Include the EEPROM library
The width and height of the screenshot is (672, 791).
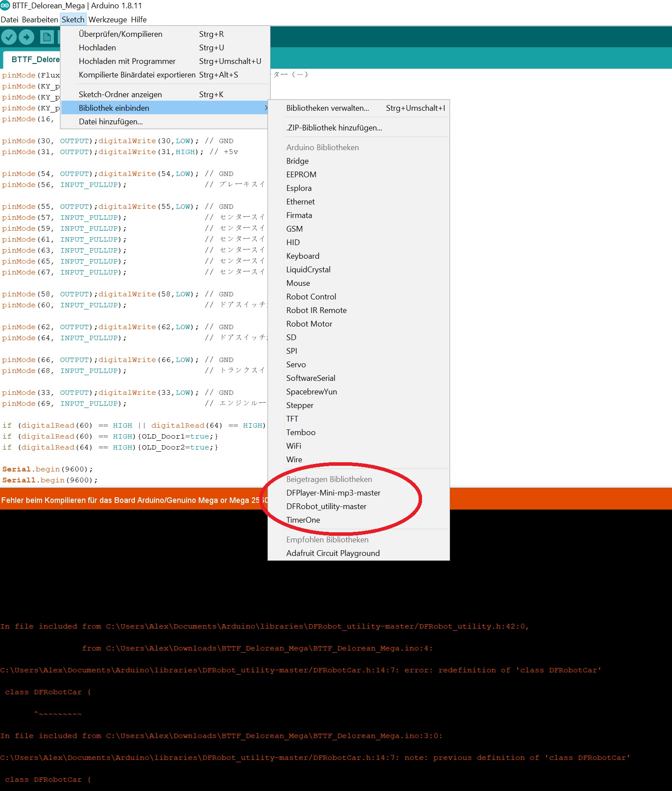point(359,175)
